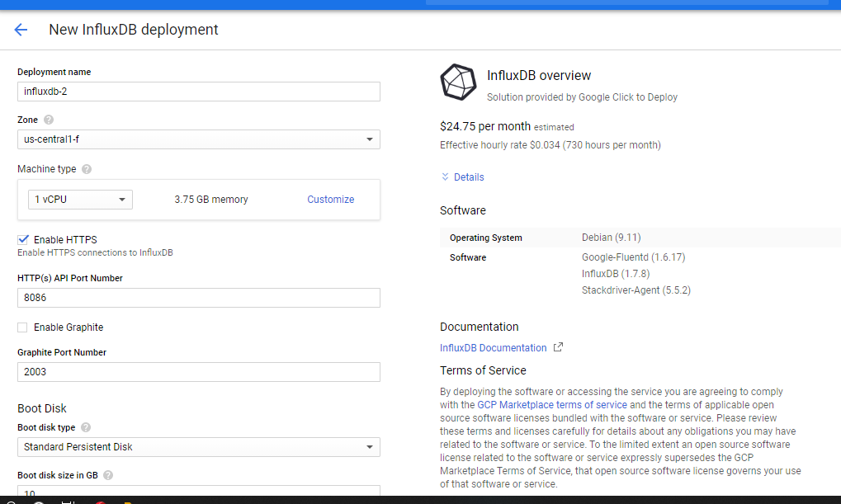Open the InfluxDB Documentation link
841x504 pixels.
point(493,348)
